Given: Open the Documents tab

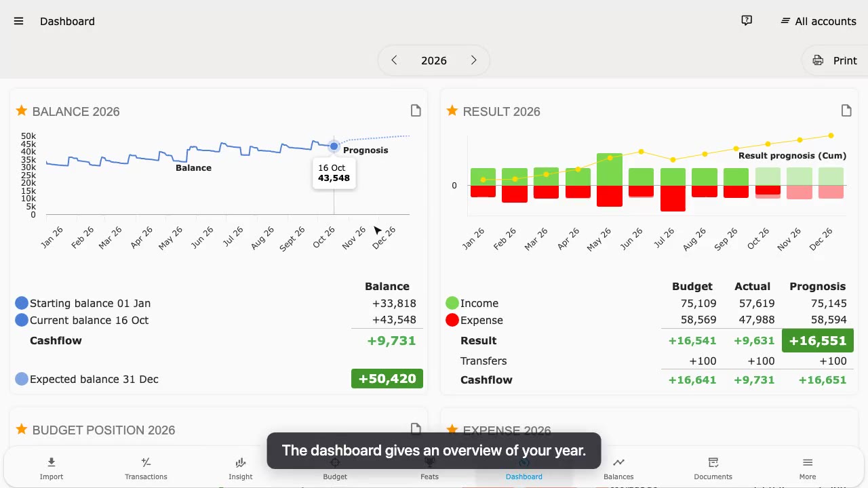Looking at the screenshot, I should coord(713,468).
